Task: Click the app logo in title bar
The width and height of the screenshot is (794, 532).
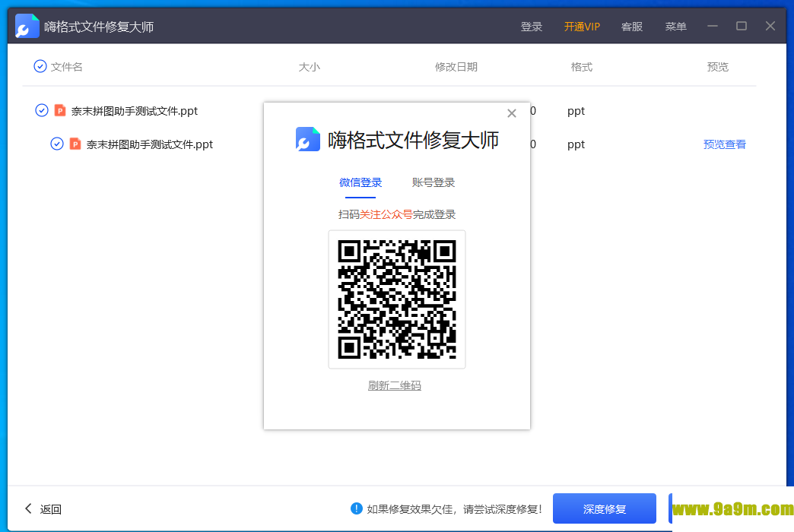Action: click(27, 26)
